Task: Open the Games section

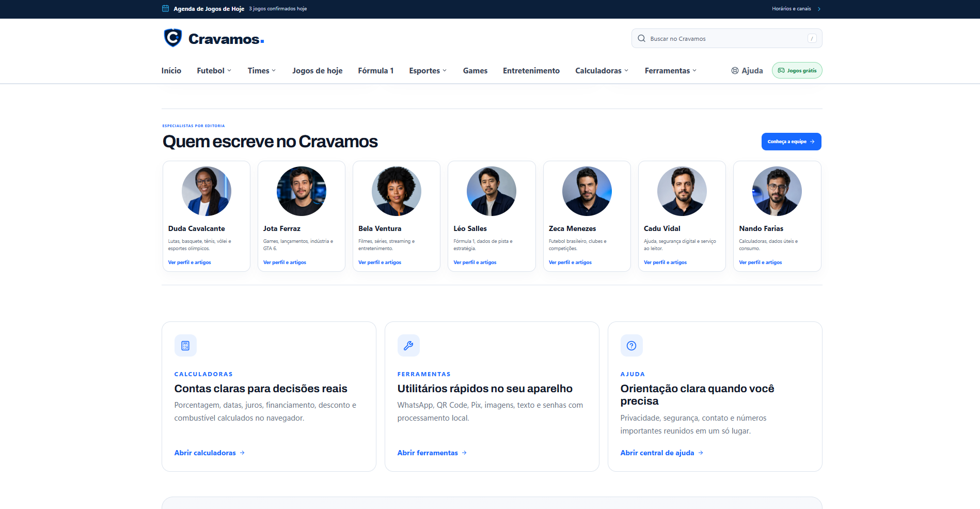Action: (475, 71)
